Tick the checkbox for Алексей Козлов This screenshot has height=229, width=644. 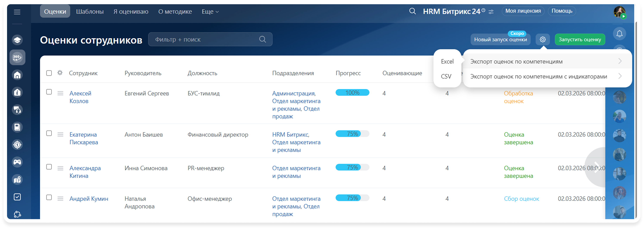click(49, 92)
